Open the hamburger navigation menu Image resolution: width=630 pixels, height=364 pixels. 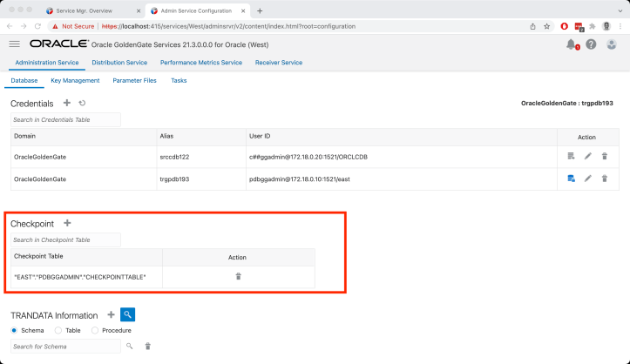[x=14, y=44]
